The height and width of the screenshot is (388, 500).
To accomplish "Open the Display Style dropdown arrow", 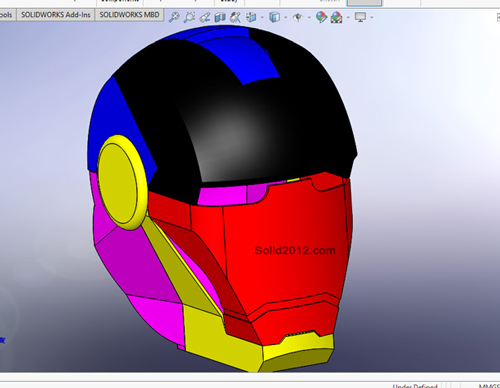I will coord(286,17).
